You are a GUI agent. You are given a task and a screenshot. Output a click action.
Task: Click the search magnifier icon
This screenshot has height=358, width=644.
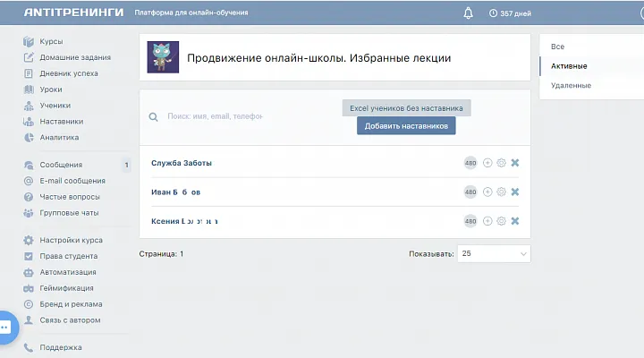pyautogui.click(x=154, y=116)
